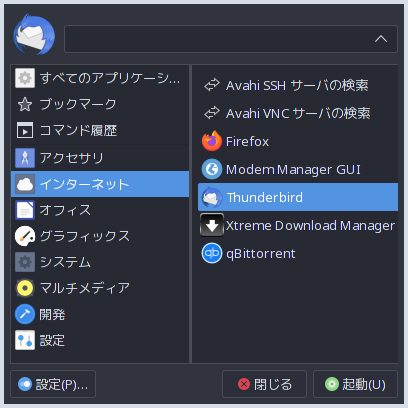Open qBittorrent from the list

tap(298, 254)
